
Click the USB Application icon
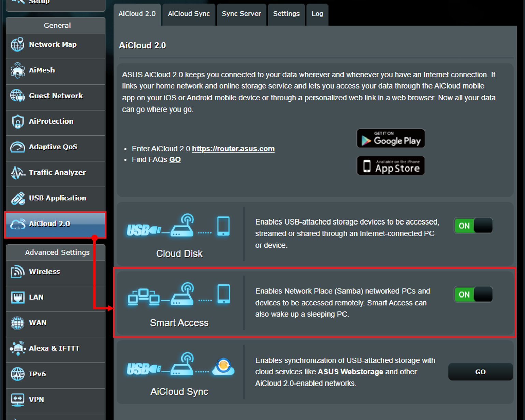point(17,198)
